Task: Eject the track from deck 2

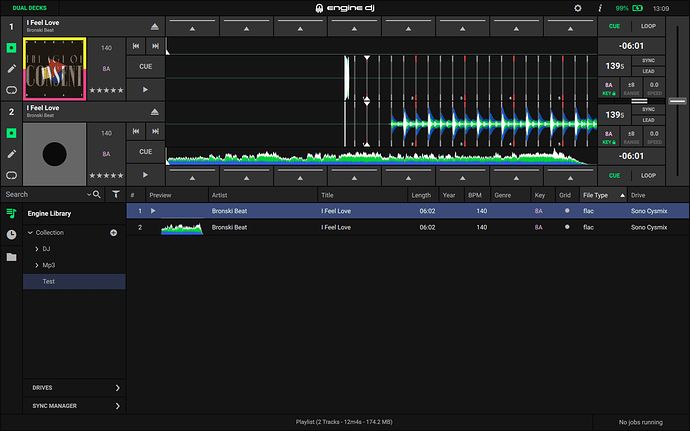Action: [x=154, y=112]
